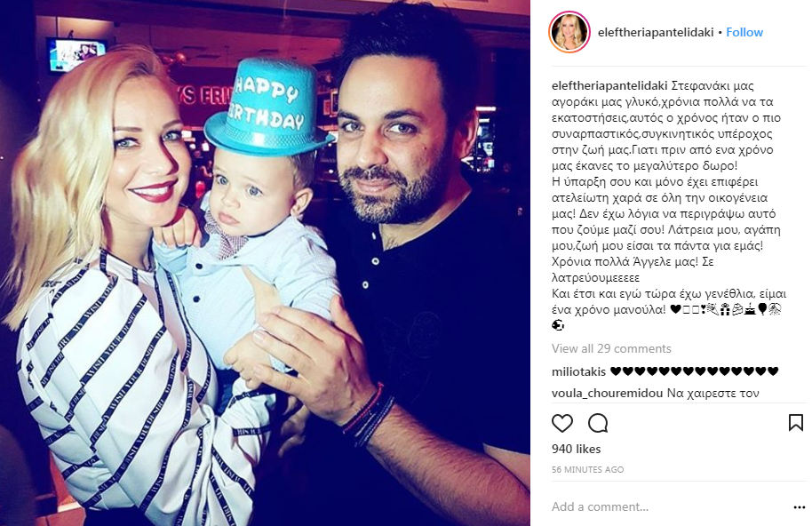Expand View all 29 comments

[611, 348]
